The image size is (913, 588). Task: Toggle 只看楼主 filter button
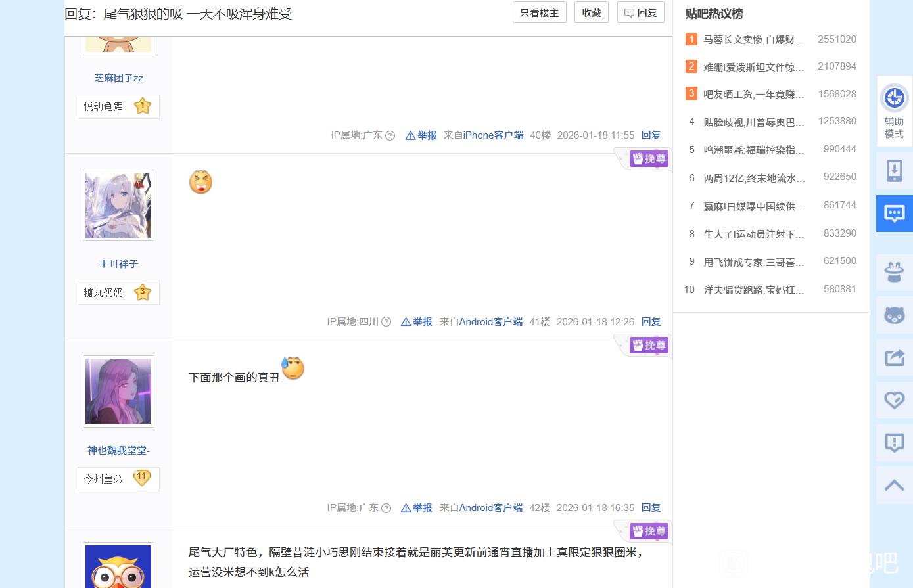tap(539, 12)
